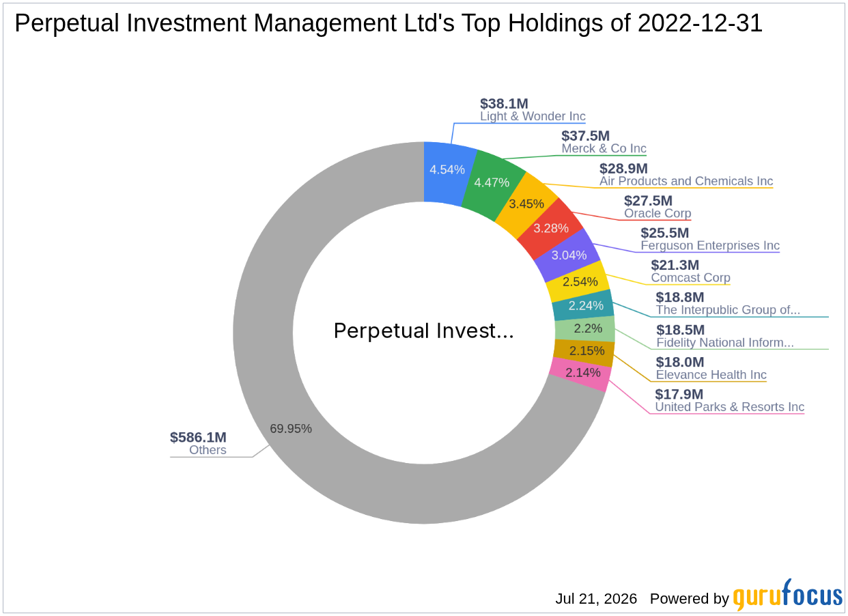848x616 pixels.
Task: Click The Interpublic Group of... label
Action: [x=728, y=310]
